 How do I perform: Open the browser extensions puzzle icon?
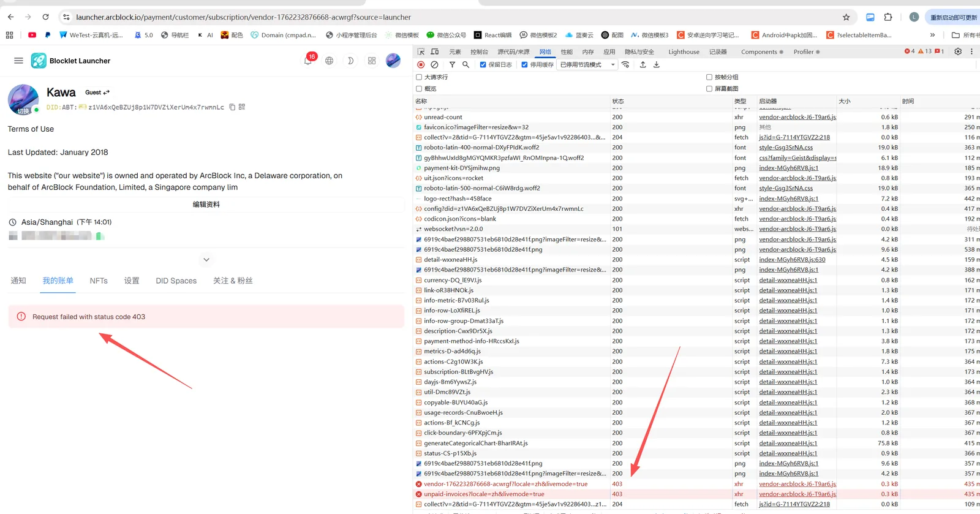click(x=888, y=17)
